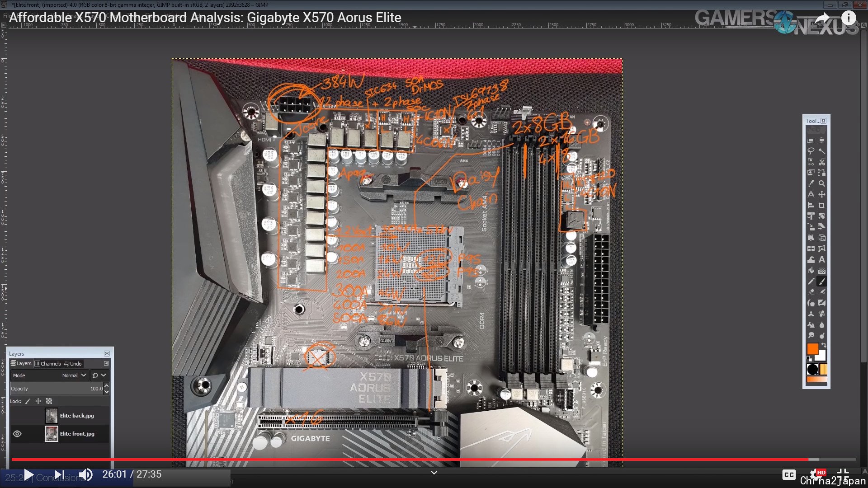This screenshot has height=488, width=868.
Task: Open the video title link
Action: point(205,18)
